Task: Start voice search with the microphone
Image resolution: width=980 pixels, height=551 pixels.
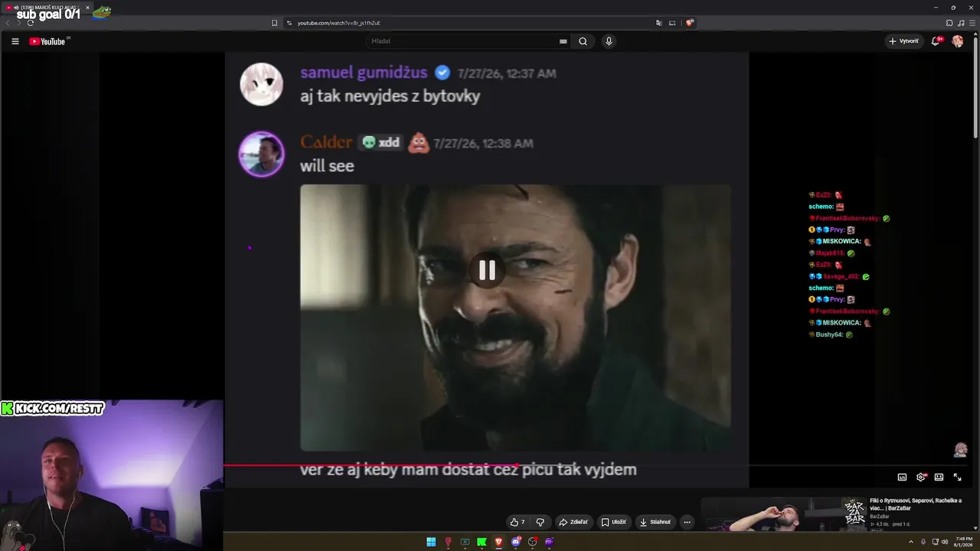Action: [x=609, y=41]
